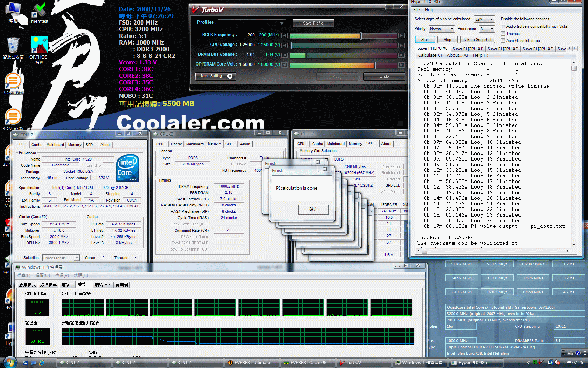Click the language bar help icon

tap(578, 353)
